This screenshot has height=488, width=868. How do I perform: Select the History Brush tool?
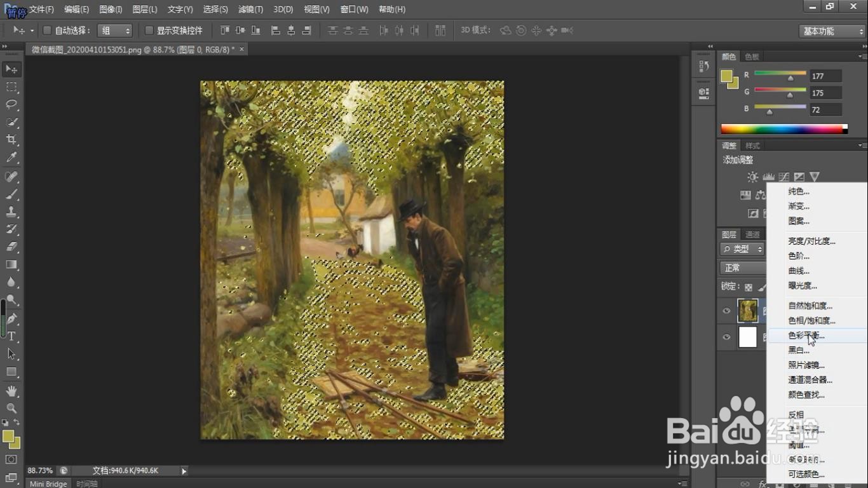click(x=11, y=229)
